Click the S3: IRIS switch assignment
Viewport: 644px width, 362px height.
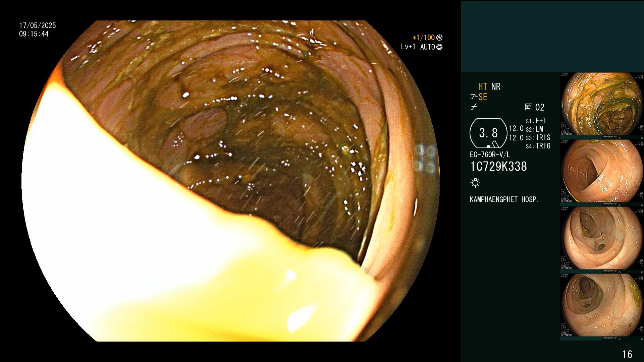coord(538,138)
